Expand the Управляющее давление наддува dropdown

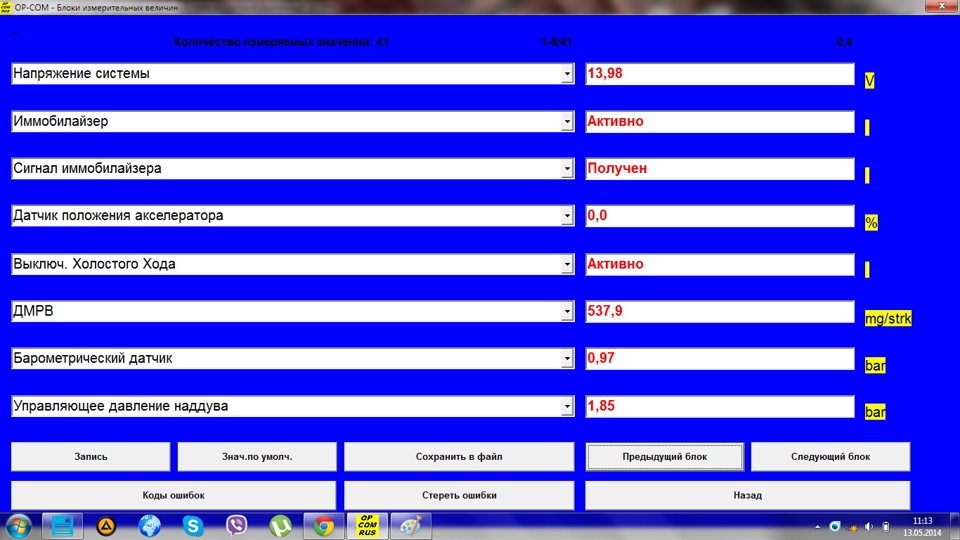coord(567,406)
